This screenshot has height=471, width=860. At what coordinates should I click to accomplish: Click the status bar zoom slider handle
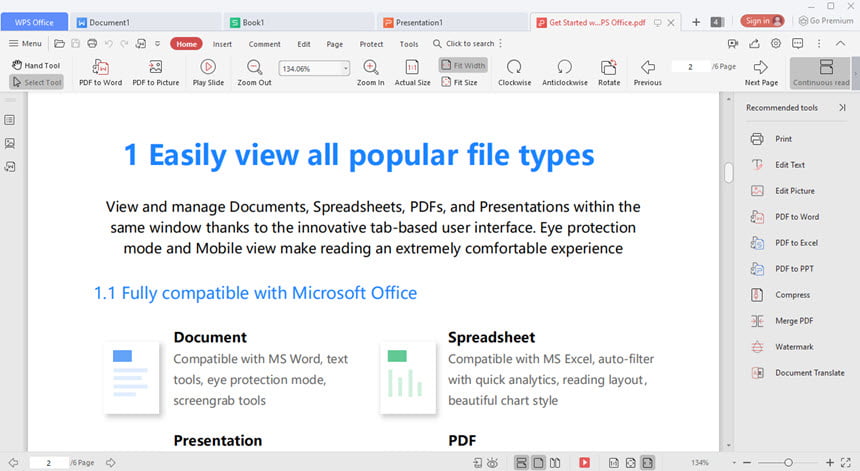[x=788, y=463]
